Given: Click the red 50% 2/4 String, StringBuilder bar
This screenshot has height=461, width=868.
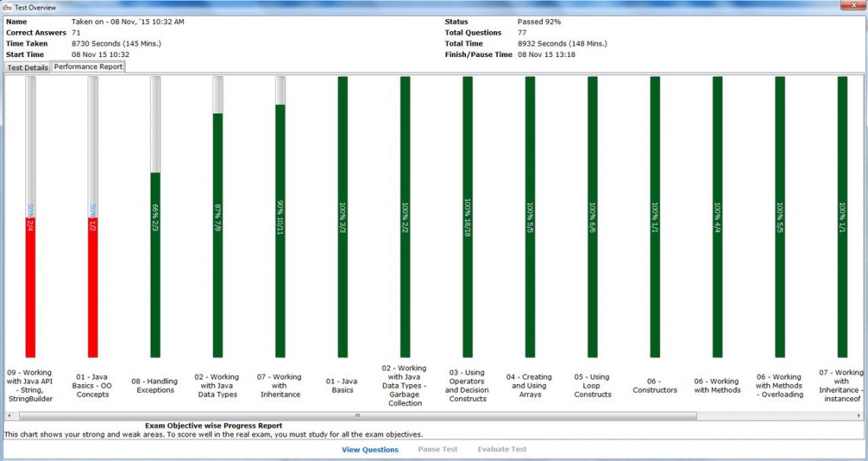Looking at the screenshot, I should click(x=30, y=289).
